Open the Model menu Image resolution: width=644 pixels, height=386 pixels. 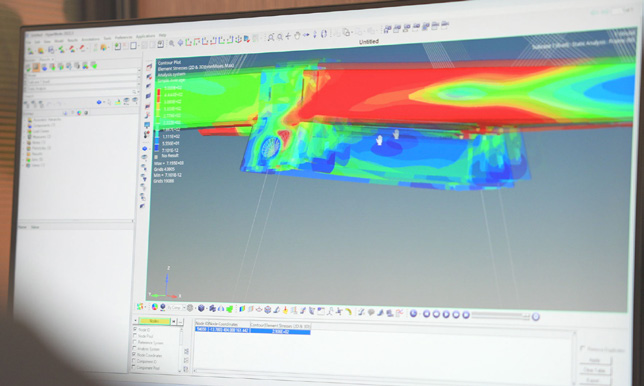coord(58,41)
